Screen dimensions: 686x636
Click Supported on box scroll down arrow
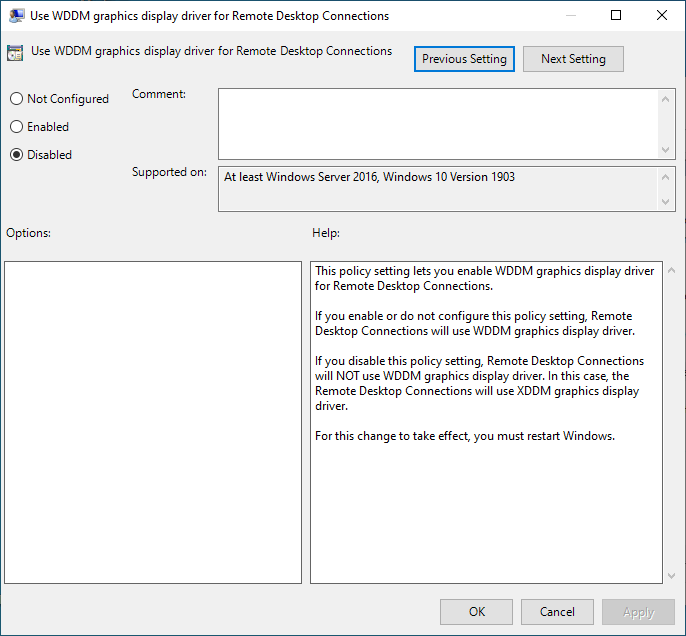tap(665, 202)
